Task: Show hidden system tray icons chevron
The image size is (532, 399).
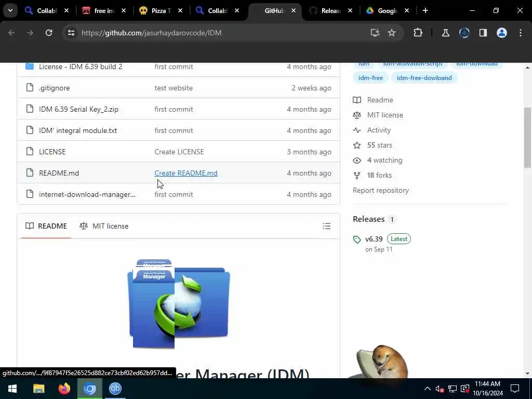Action: coord(428,389)
